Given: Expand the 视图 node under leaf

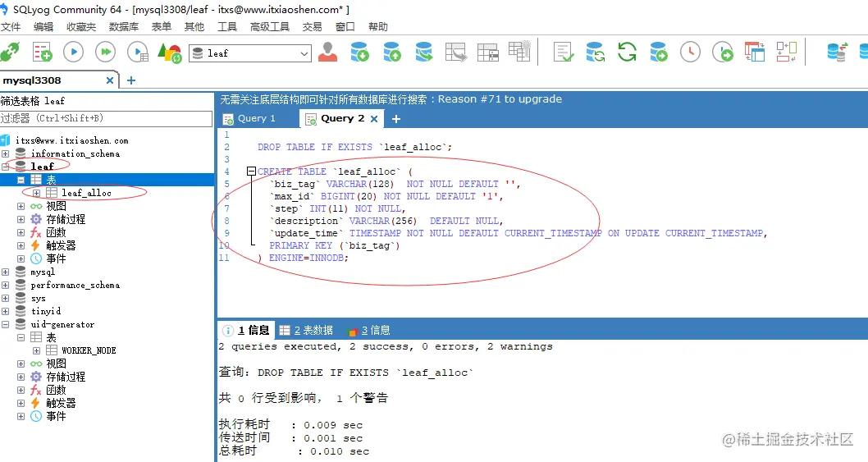Looking at the screenshot, I should click(21, 206).
